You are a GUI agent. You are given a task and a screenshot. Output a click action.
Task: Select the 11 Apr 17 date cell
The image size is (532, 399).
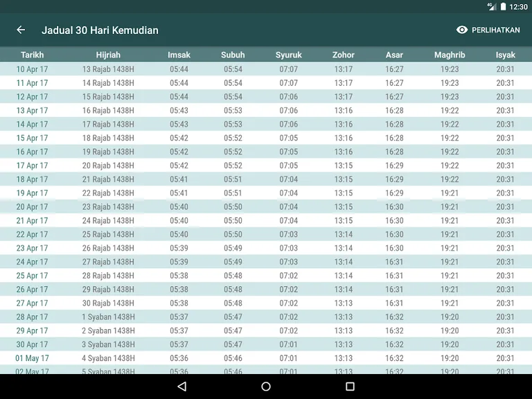pyautogui.click(x=33, y=83)
